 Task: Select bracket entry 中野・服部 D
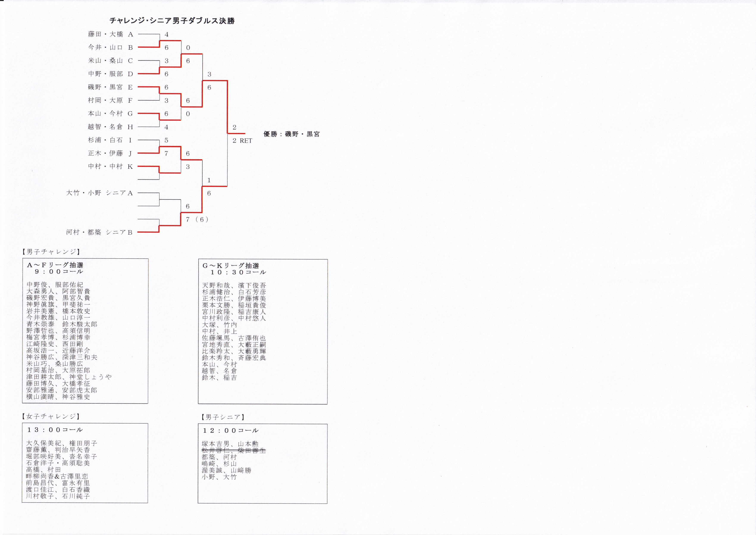(110, 74)
